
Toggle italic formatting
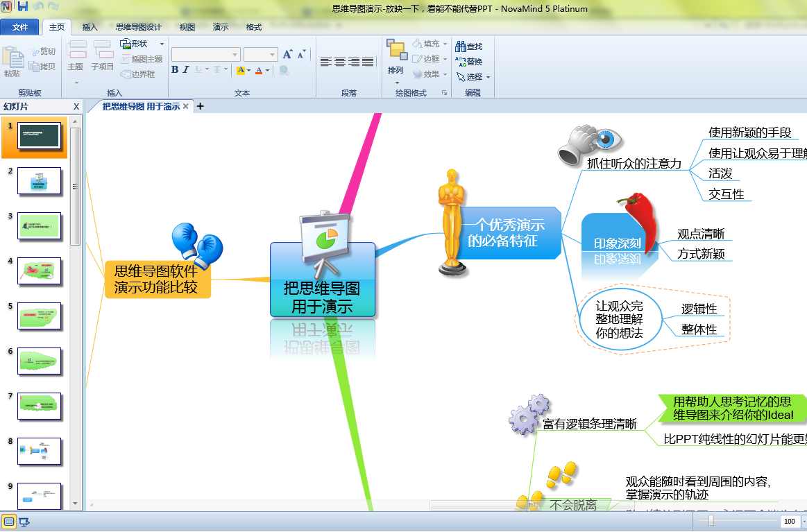coord(186,69)
